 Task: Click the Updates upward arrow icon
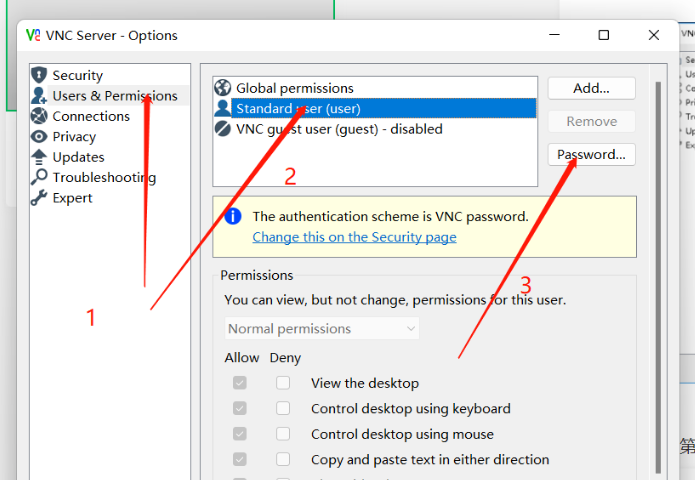click(39, 156)
